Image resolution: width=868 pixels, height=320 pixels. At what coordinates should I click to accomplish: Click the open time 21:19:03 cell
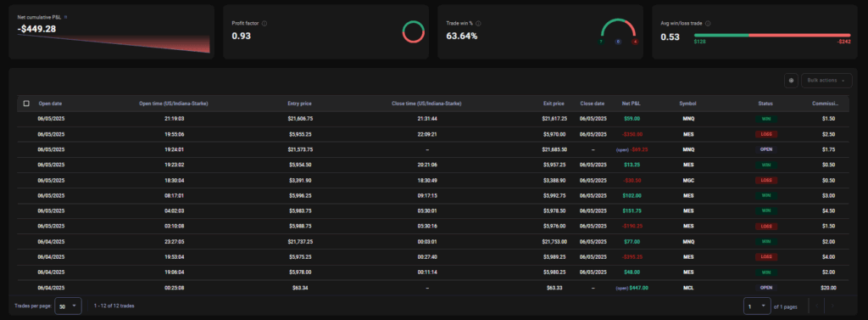click(174, 119)
